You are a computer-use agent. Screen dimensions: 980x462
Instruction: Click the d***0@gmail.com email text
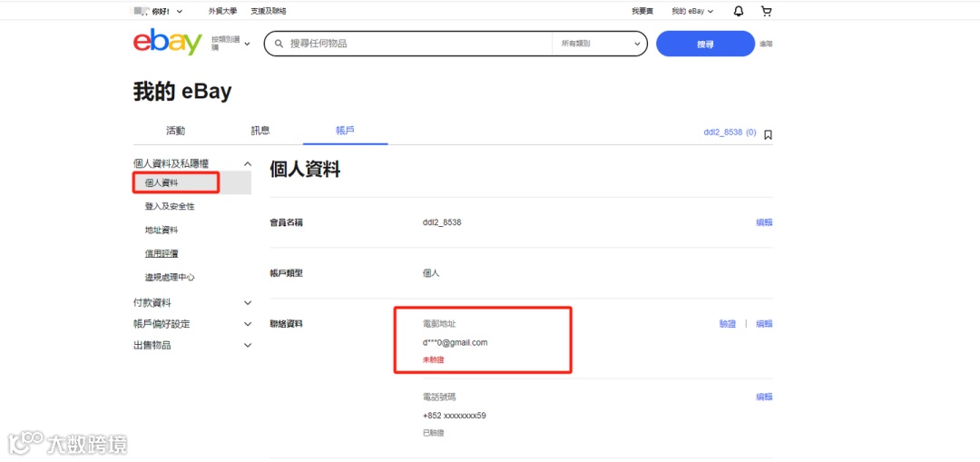[x=455, y=342]
